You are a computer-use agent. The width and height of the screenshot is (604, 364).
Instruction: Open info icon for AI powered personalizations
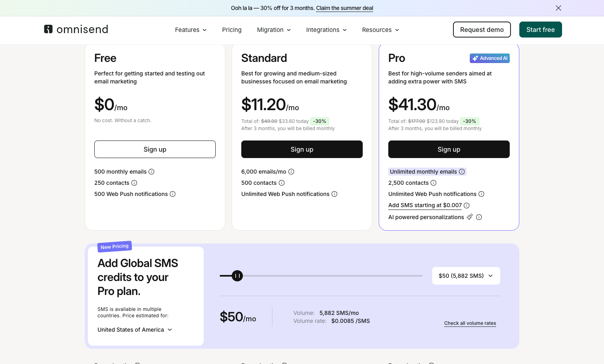[479, 217]
